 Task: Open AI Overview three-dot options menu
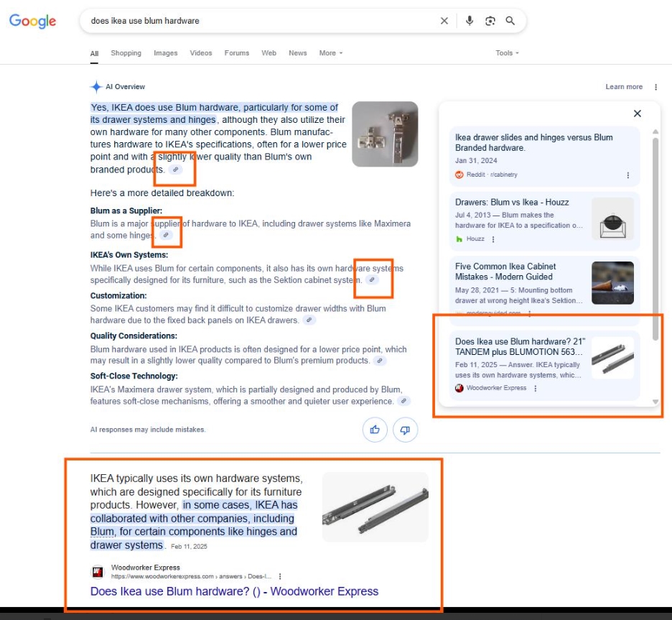coord(655,87)
